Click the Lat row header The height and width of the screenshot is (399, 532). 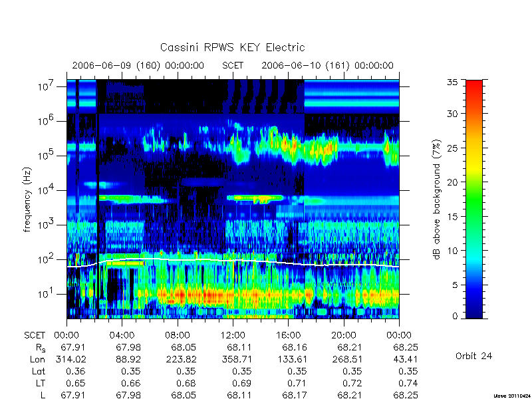tap(39, 371)
